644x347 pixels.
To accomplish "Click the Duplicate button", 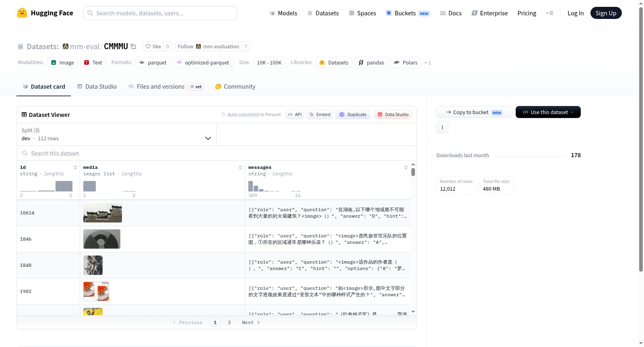I will tap(353, 114).
